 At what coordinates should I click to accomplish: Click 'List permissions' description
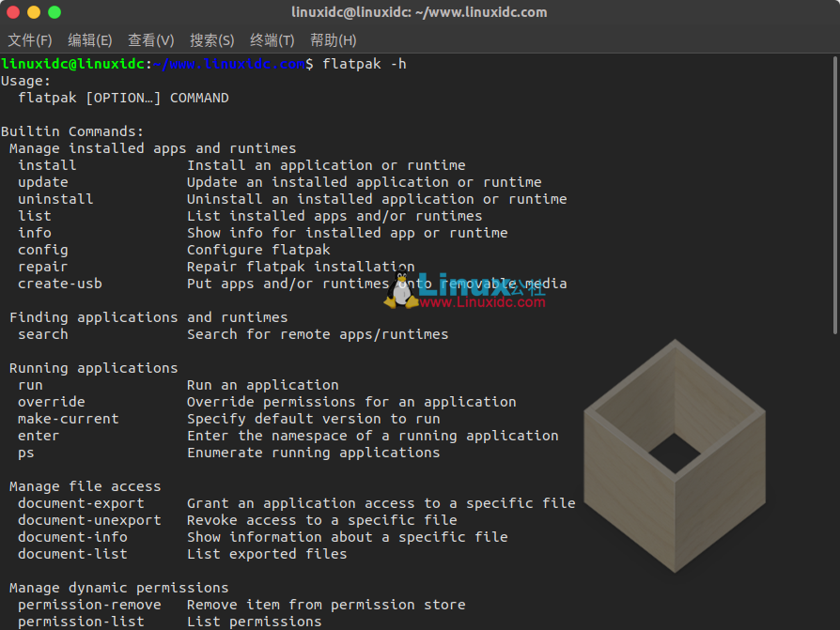click(255, 622)
